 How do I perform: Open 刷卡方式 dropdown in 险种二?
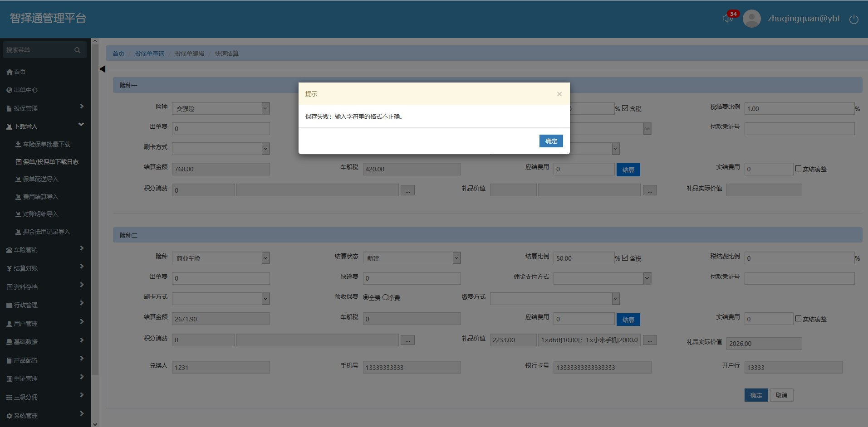tap(221, 299)
